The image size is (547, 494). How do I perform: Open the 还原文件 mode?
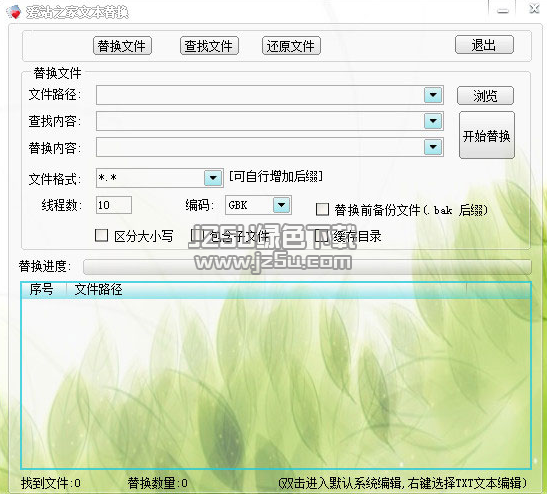point(291,46)
